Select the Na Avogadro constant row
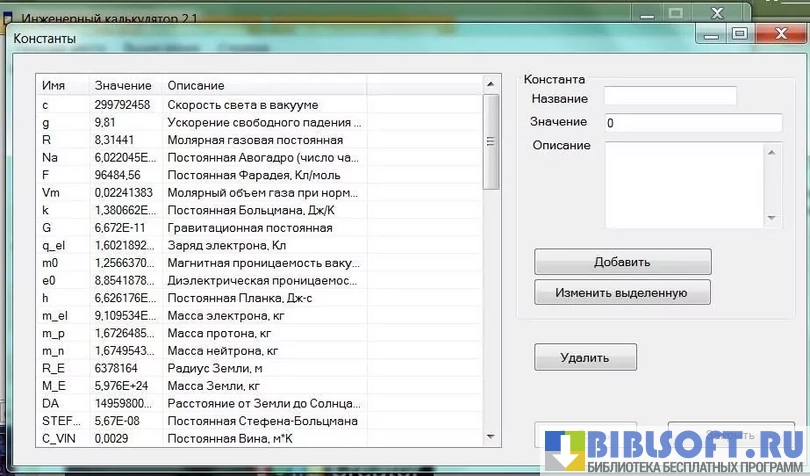 click(200, 157)
